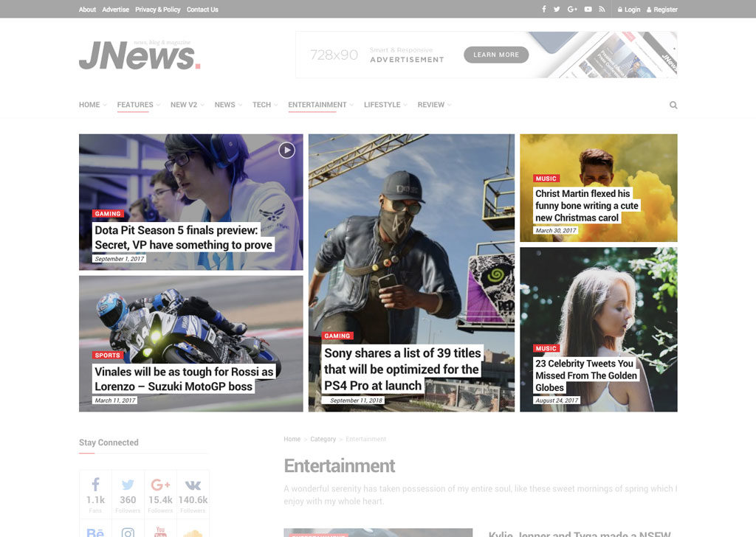
Task: Open the Sony PS4 Pro titles article
Action: pos(402,369)
